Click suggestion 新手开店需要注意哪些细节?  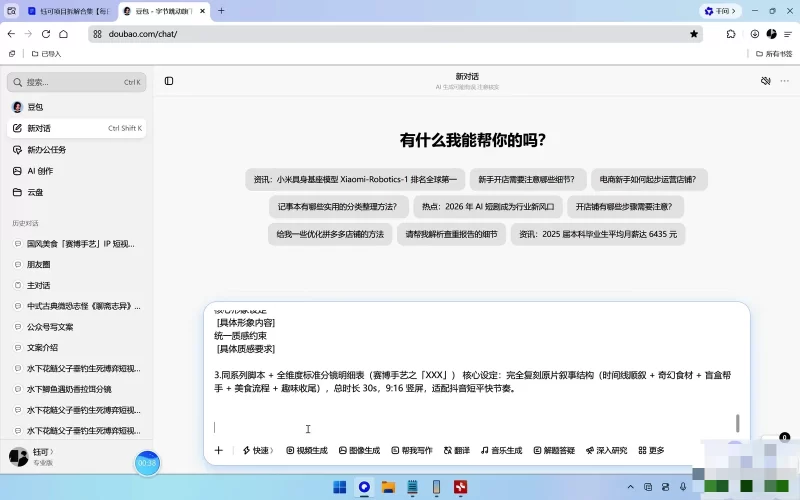(528, 180)
